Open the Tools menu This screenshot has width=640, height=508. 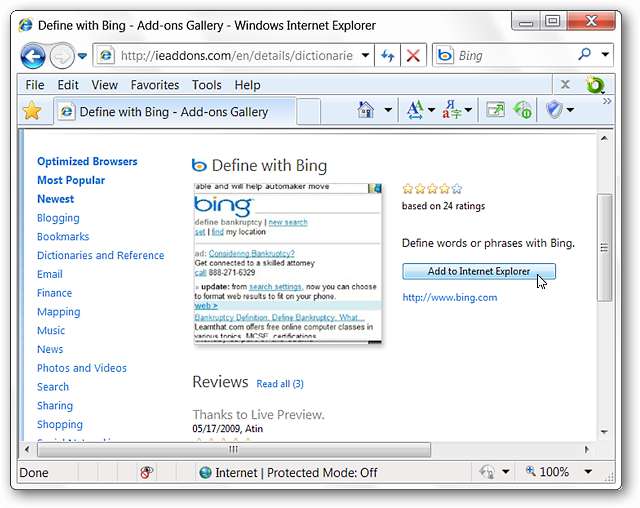(x=206, y=85)
